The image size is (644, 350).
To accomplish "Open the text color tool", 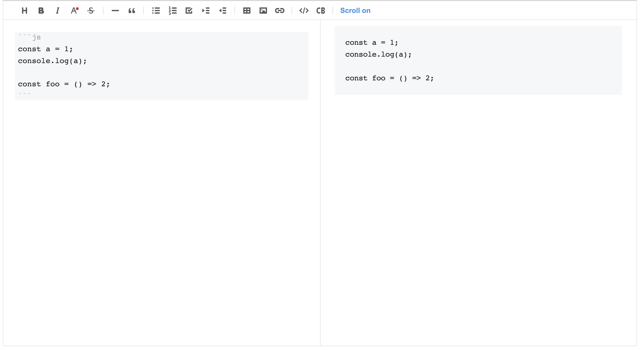I will pyautogui.click(x=74, y=11).
